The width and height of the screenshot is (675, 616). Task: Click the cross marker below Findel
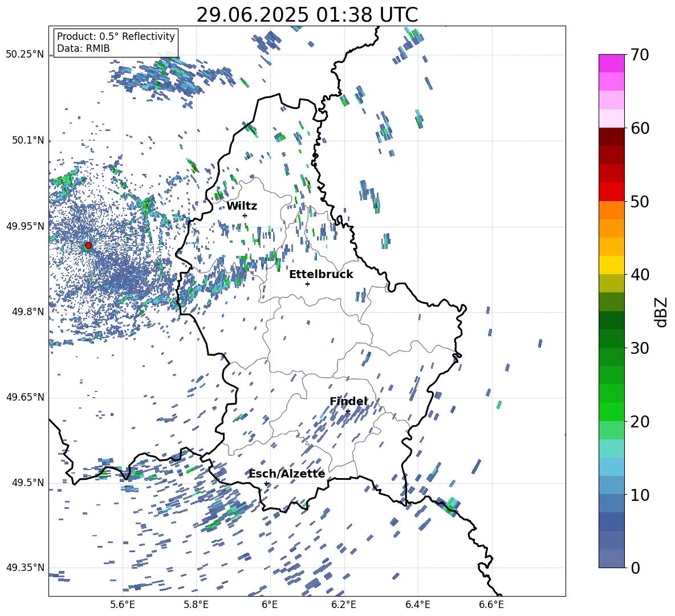(x=348, y=411)
